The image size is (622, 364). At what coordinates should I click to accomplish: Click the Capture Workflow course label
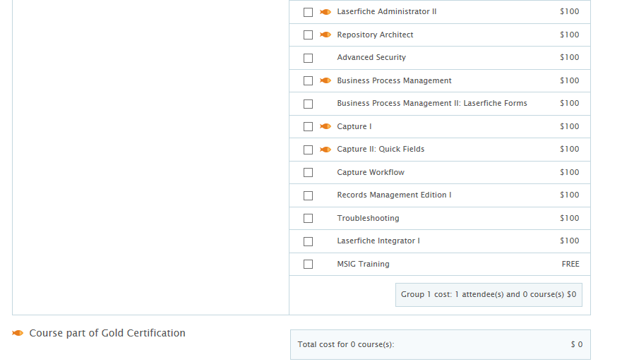371,173
